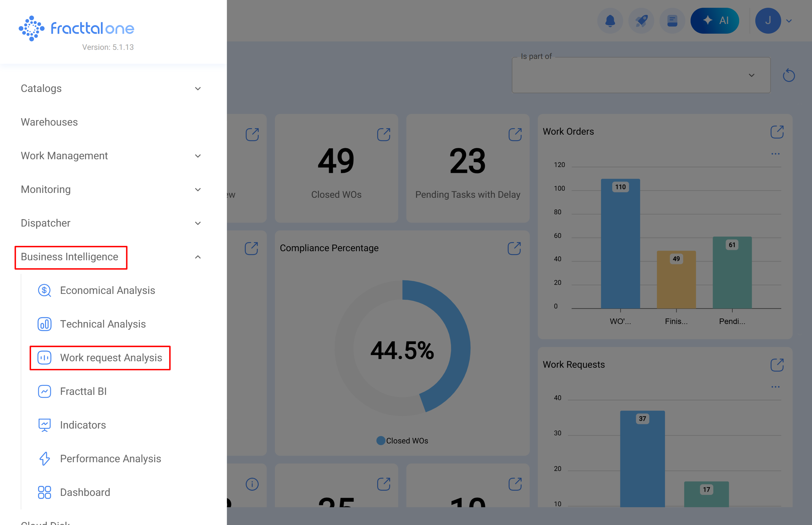Viewport: 812px width, 525px height.
Task: Open the notifications bell icon
Action: [610, 20]
